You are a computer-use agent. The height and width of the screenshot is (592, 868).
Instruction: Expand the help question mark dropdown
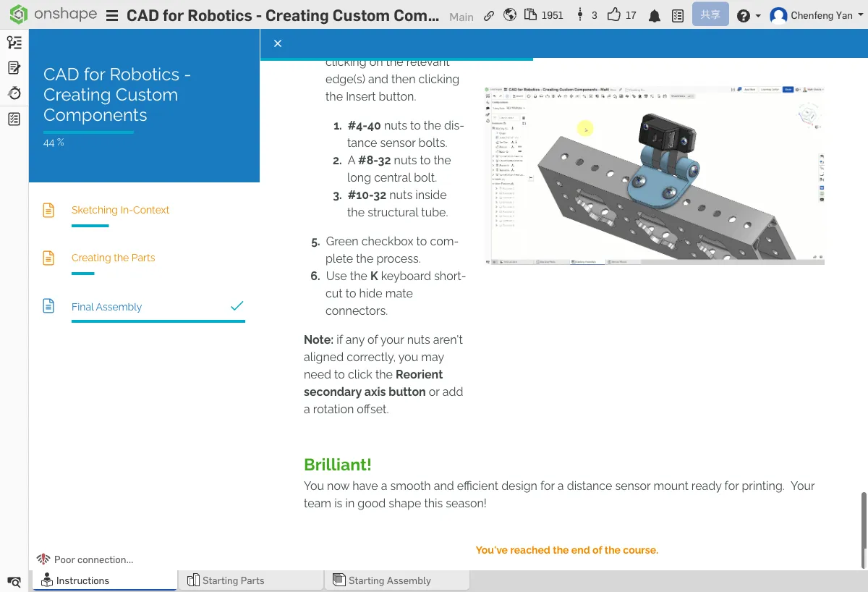click(x=748, y=16)
